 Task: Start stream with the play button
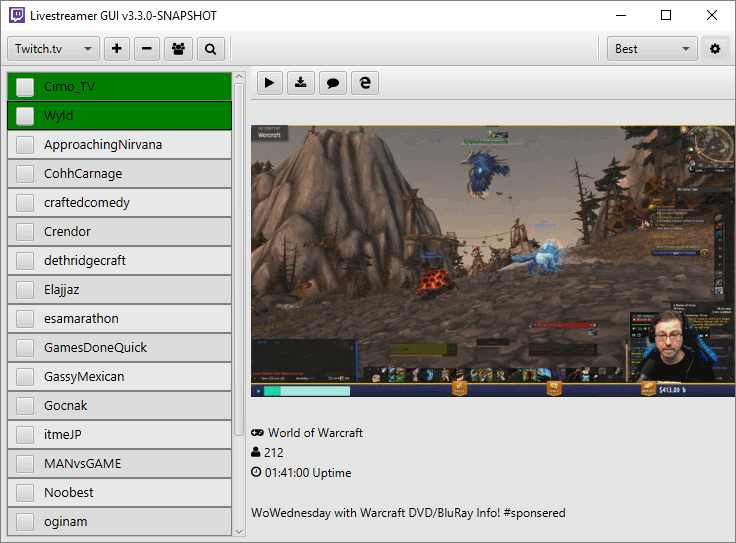pyautogui.click(x=269, y=83)
